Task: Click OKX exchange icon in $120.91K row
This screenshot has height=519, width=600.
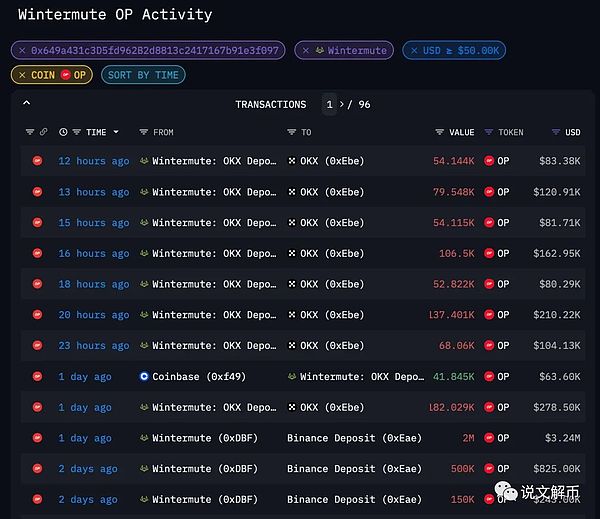Action: [292, 192]
